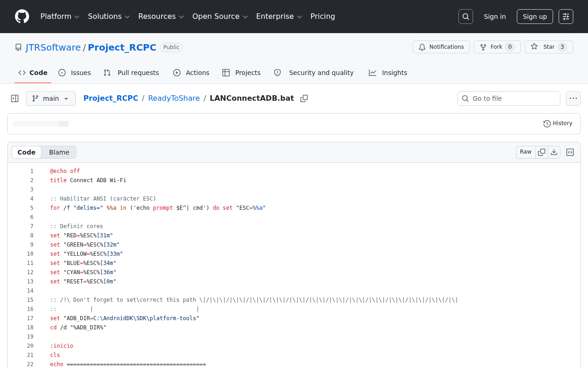This screenshot has height=368, width=588.
Task: Open the Projects tab
Action: (241, 73)
